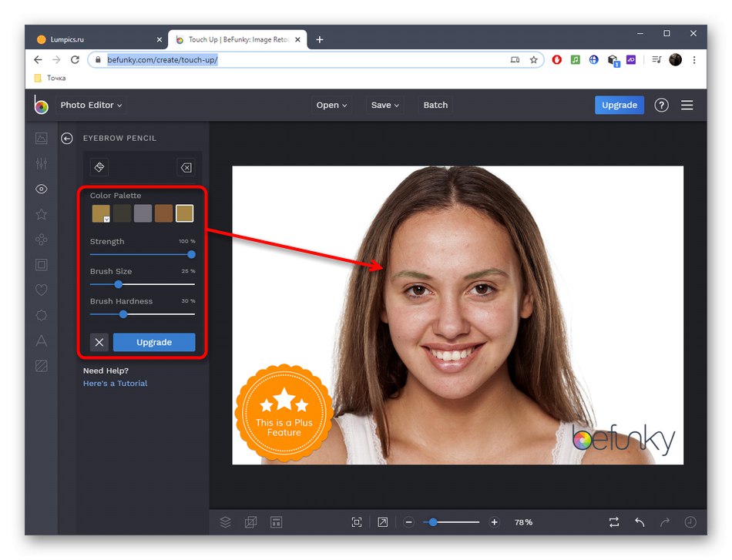Open the Here's a Tutorial link
Image resolution: width=732 pixels, height=560 pixels.
(115, 383)
